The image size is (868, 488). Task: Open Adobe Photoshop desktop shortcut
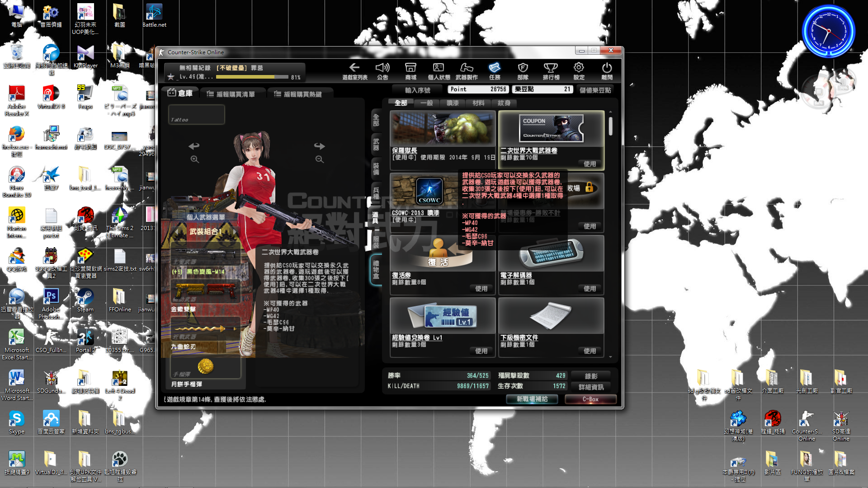[51, 304]
